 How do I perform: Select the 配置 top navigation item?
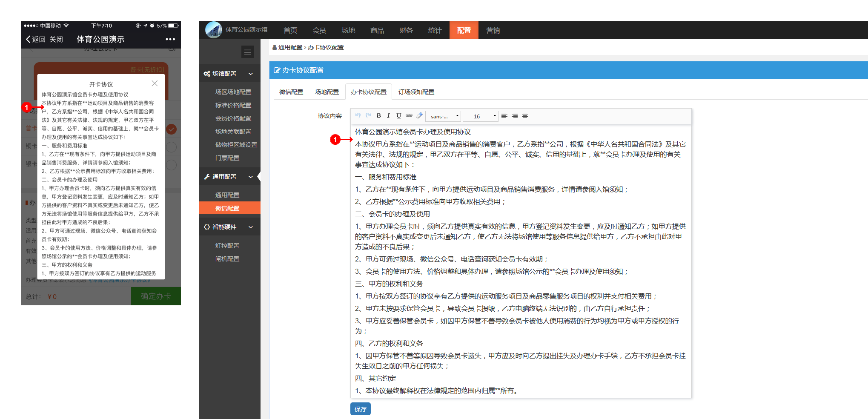464,30
